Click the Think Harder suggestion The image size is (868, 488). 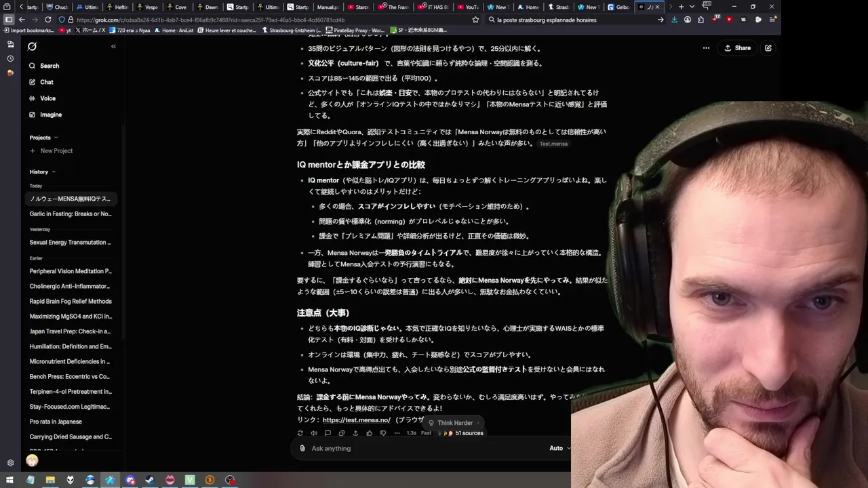coord(450,423)
